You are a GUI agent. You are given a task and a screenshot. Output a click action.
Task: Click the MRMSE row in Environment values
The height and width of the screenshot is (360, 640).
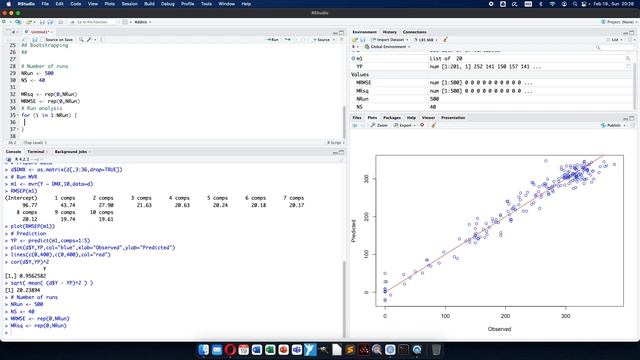[492, 83]
